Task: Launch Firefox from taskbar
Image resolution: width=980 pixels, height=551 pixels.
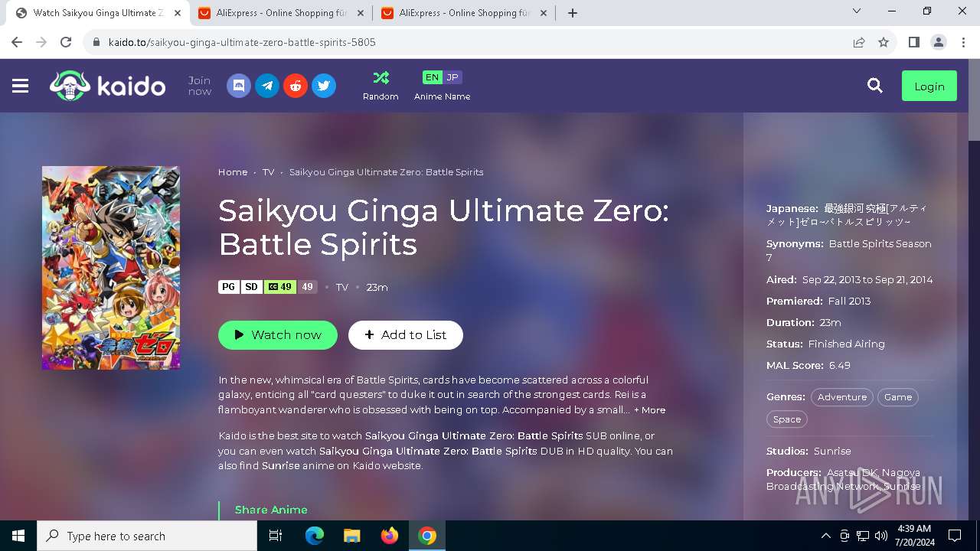Action: click(x=390, y=536)
